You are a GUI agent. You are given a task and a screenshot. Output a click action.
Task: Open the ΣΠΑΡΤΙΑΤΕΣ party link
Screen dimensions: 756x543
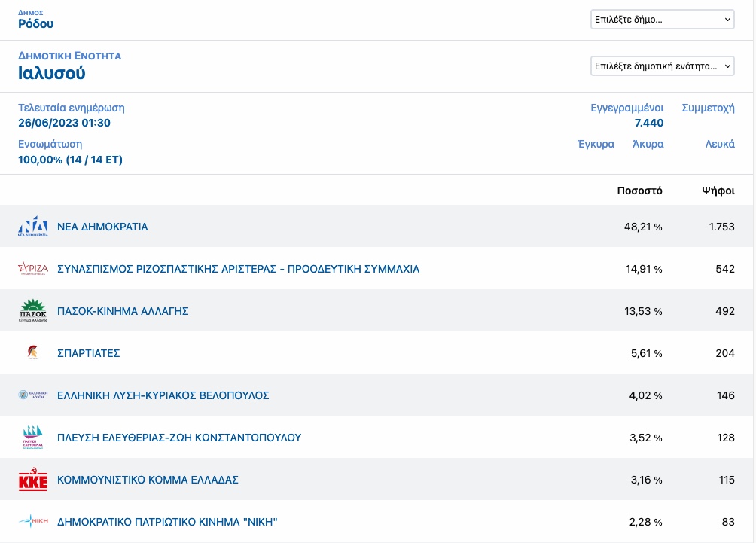[x=89, y=353]
